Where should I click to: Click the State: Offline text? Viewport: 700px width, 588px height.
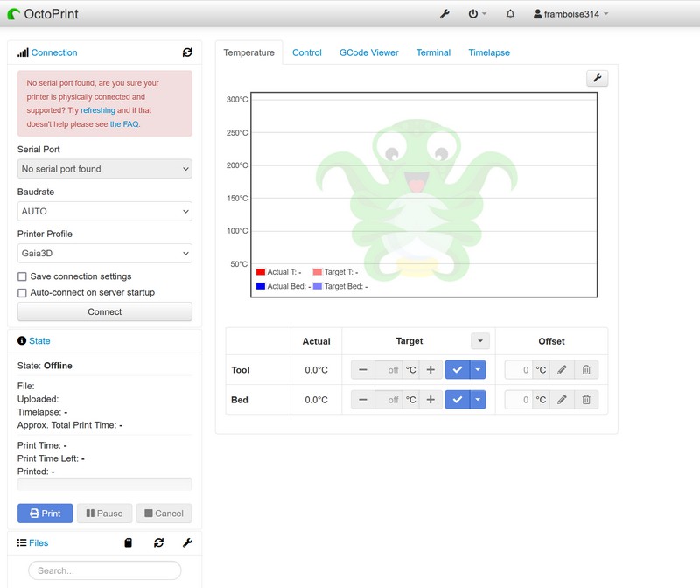pos(45,366)
